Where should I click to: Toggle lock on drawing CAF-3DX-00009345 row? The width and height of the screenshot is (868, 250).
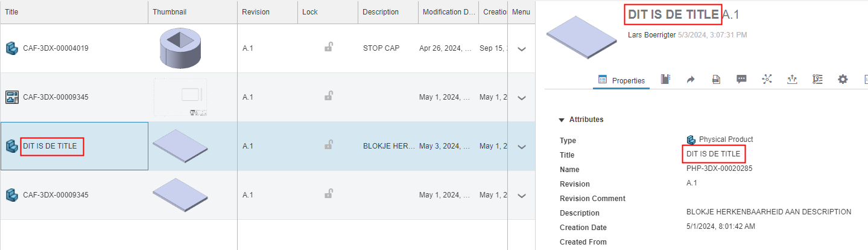click(x=328, y=95)
